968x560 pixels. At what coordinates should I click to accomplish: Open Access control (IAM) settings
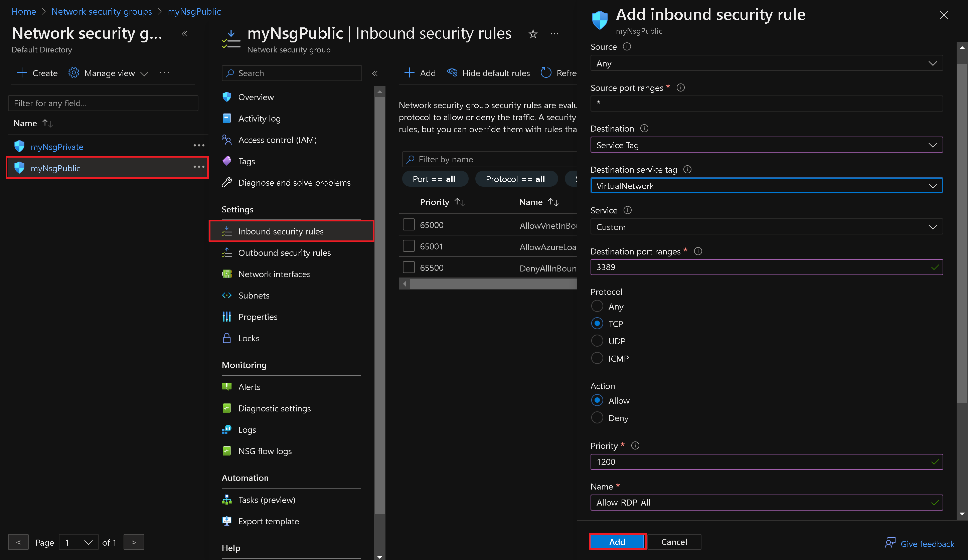pyautogui.click(x=277, y=140)
